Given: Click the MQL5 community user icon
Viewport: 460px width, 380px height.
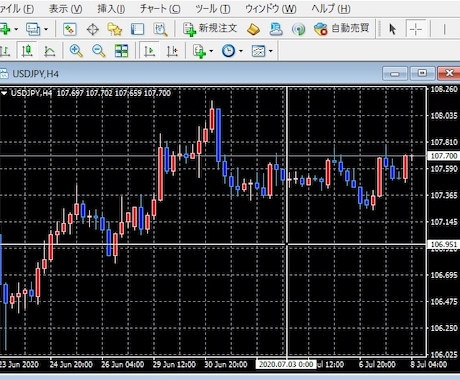Looking at the screenshot, I should coord(276,29).
